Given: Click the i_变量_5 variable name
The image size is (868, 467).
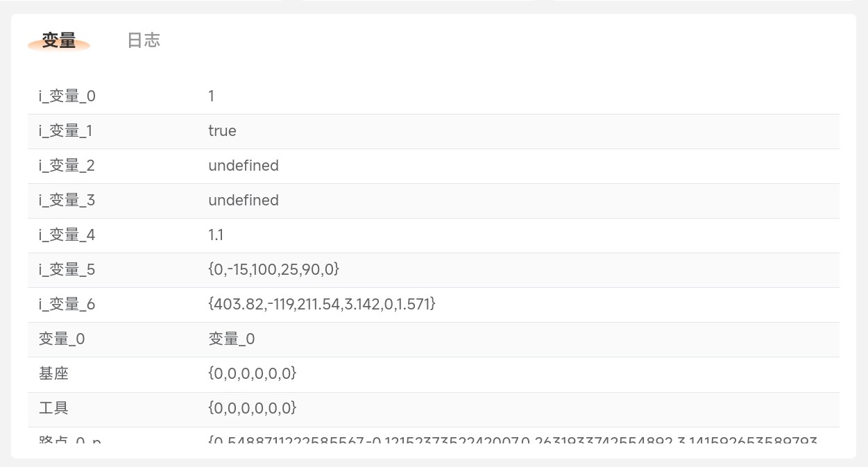Looking at the screenshot, I should [67, 270].
